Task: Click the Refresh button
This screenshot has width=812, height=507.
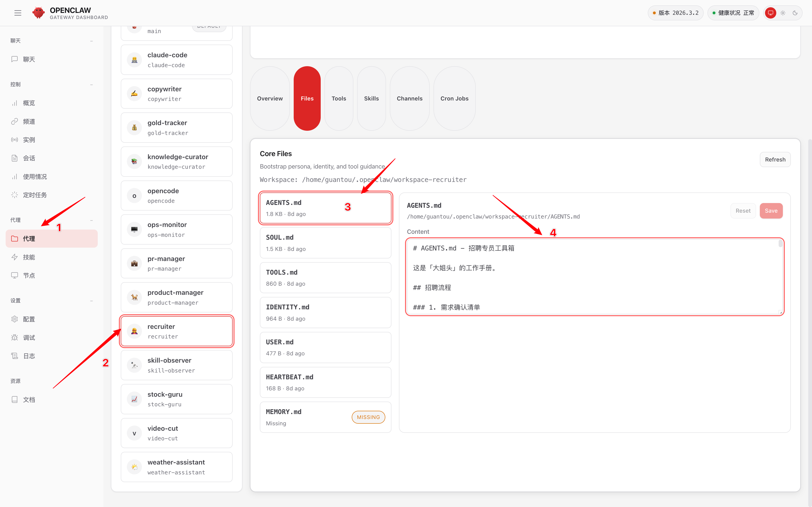Action: 775,159
